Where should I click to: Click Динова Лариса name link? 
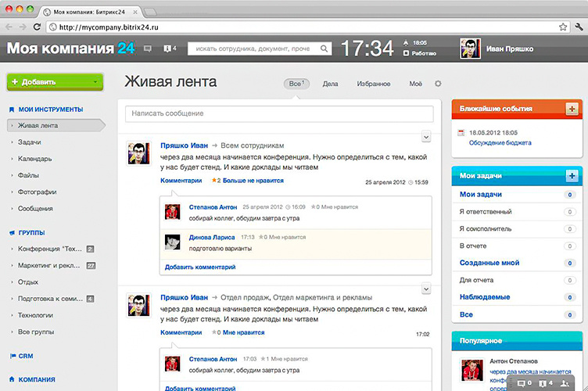point(212,237)
